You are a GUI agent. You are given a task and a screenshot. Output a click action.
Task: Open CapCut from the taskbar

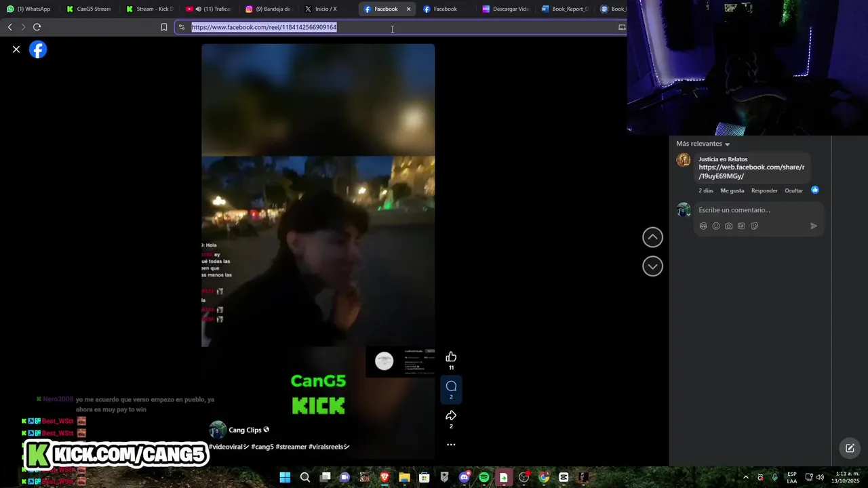pyautogui.click(x=564, y=477)
